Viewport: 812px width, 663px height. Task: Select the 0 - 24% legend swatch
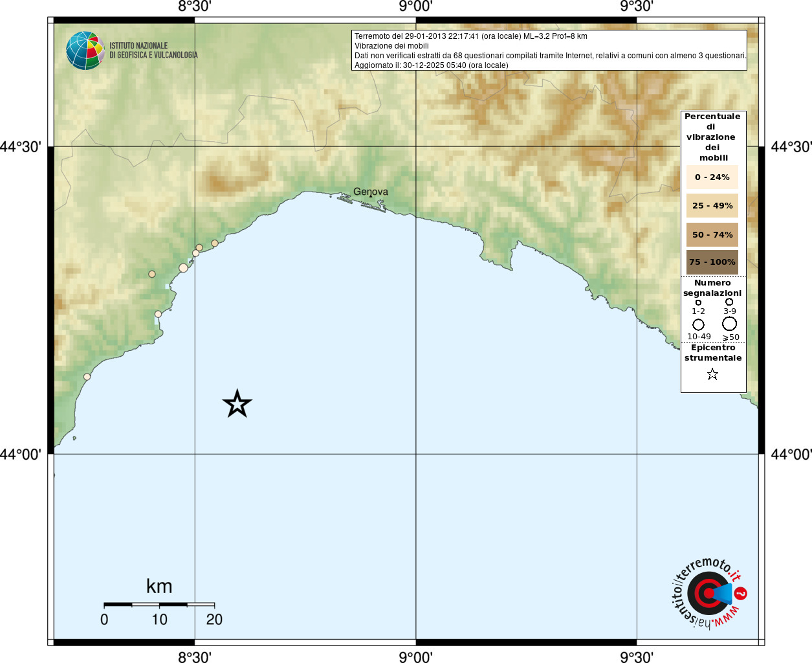[x=712, y=177]
